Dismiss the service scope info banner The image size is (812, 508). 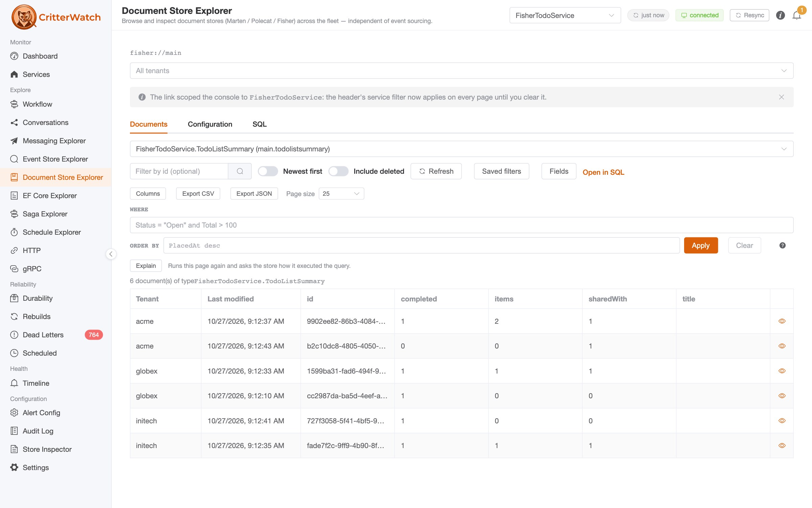(781, 97)
